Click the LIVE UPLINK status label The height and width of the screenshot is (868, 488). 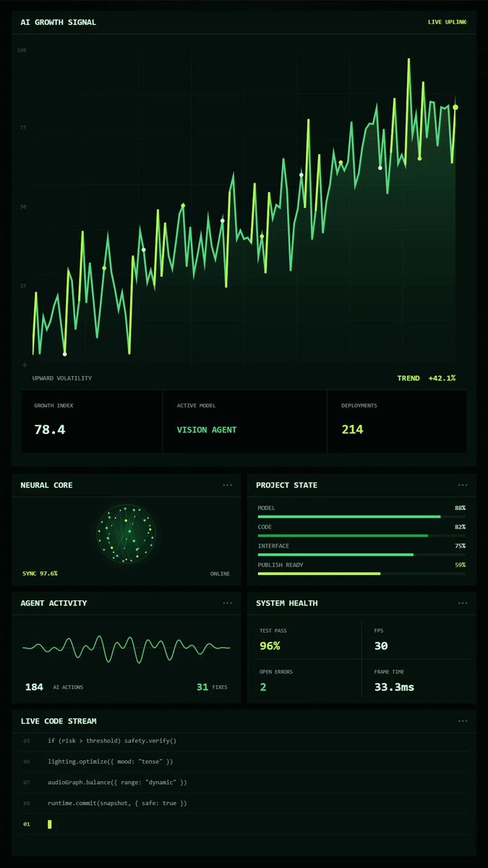448,22
